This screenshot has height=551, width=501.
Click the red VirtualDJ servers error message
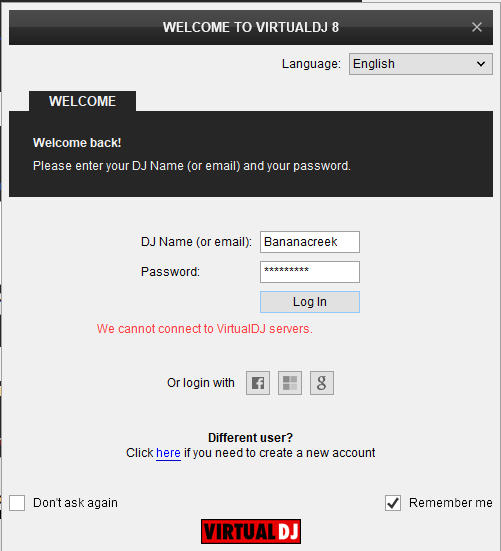204,329
